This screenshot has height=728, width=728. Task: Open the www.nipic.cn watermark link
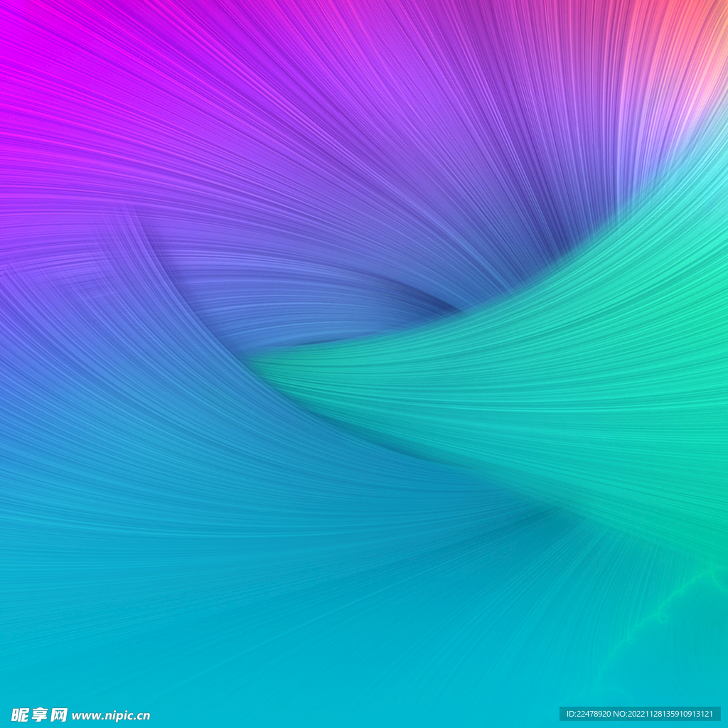[x=111, y=716]
